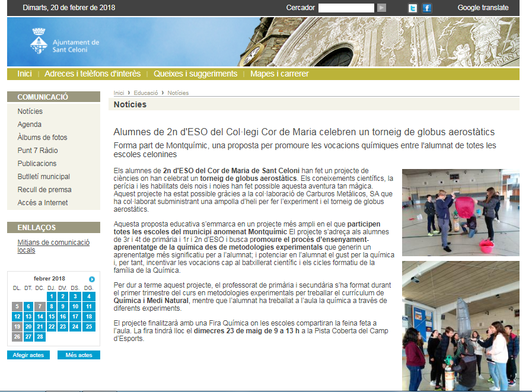The height and width of the screenshot is (392, 532).
Task: Open the Facebook icon link
Action: 427,8
